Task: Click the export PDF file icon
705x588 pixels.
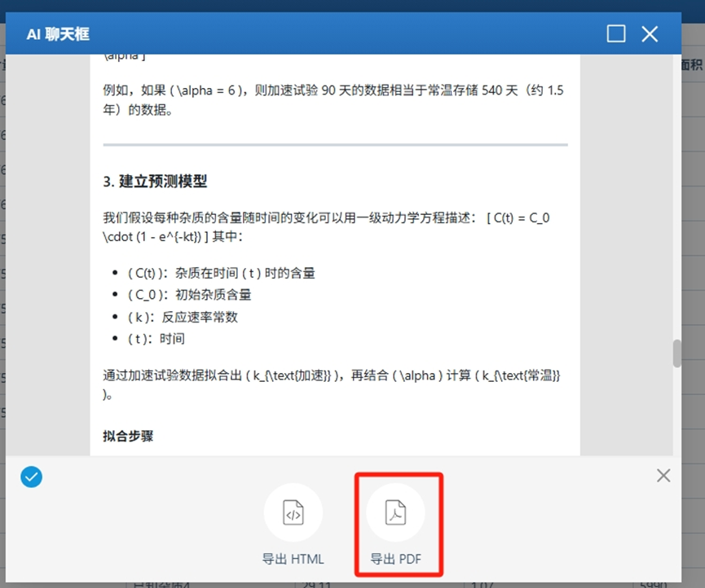Action: click(395, 514)
